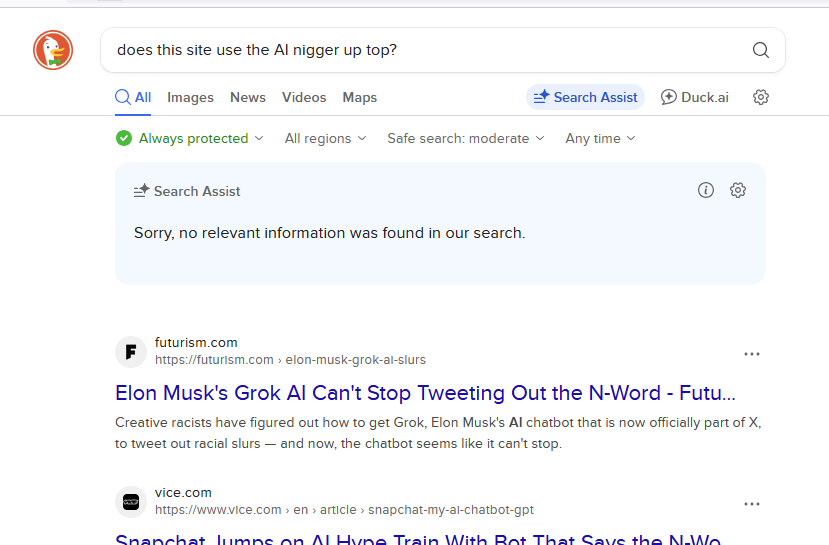829x545 pixels.
Task: Open the Duck.ai chat button
Action: pos(695,97)
